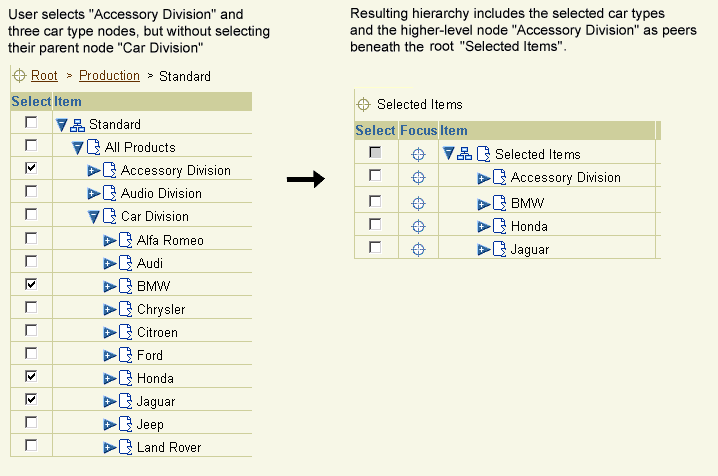
Task: Click the document icon of Jeep
Action: 125,424
